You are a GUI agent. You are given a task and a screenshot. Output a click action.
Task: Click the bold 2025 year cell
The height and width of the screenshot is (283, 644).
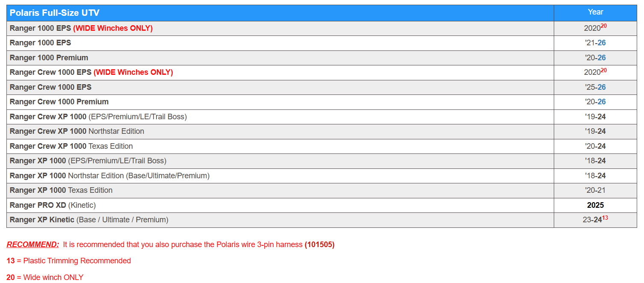(x=595, y=205)
